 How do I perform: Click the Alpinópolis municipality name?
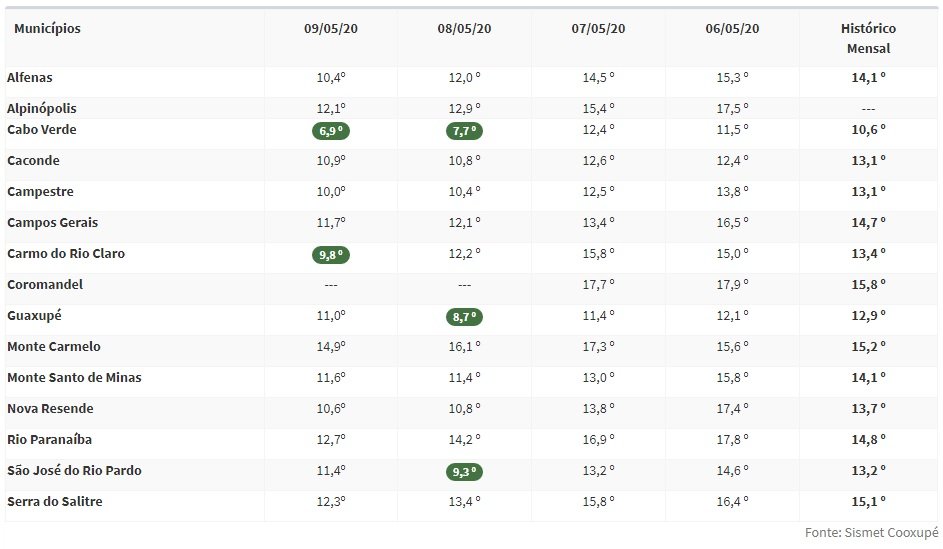coord(42,109)
